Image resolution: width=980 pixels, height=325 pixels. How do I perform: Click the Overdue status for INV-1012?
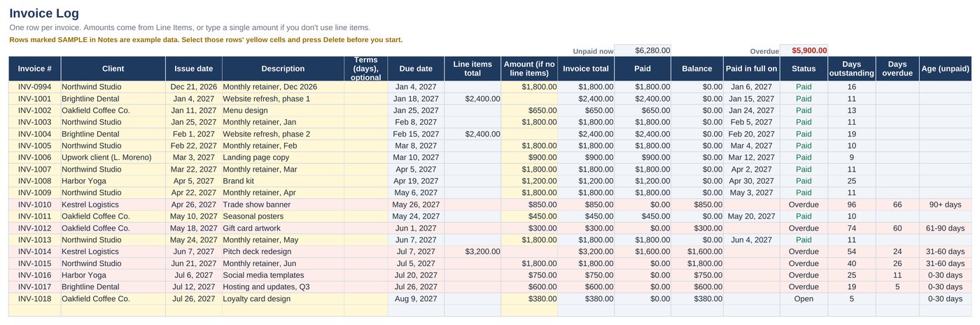point(804,228)
